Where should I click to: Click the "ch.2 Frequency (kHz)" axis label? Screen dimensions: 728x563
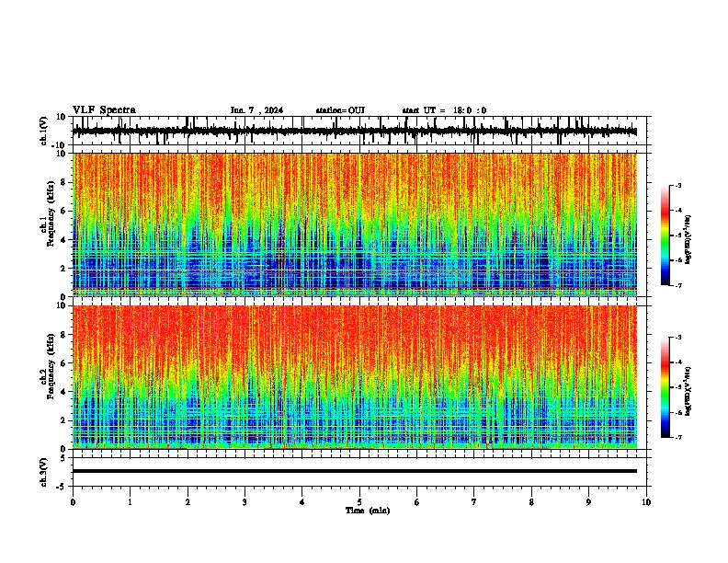coord(48,366)
